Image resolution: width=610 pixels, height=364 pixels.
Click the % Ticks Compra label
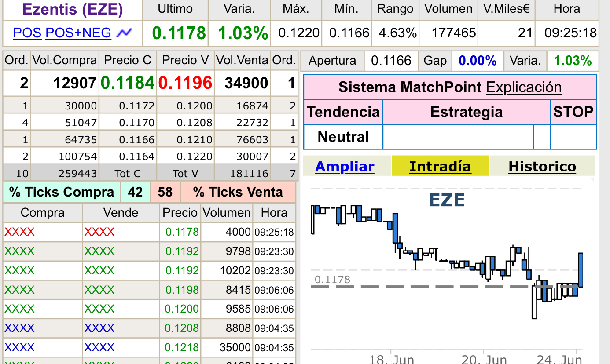click(62, 192)
